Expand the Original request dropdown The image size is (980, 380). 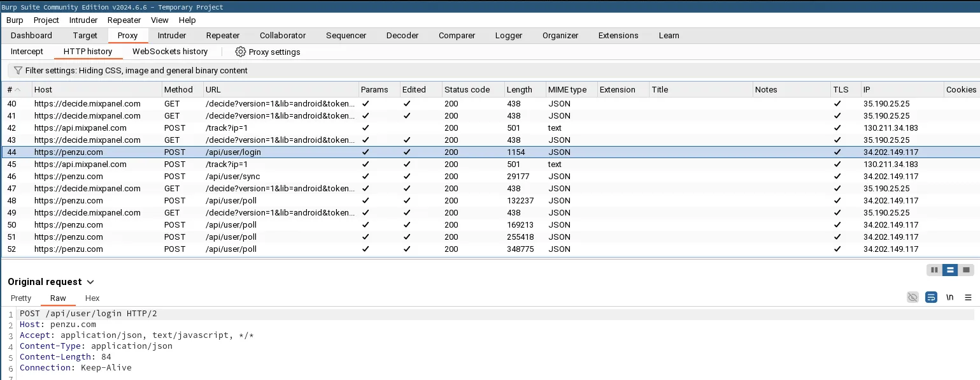click(x=90, y=282)
